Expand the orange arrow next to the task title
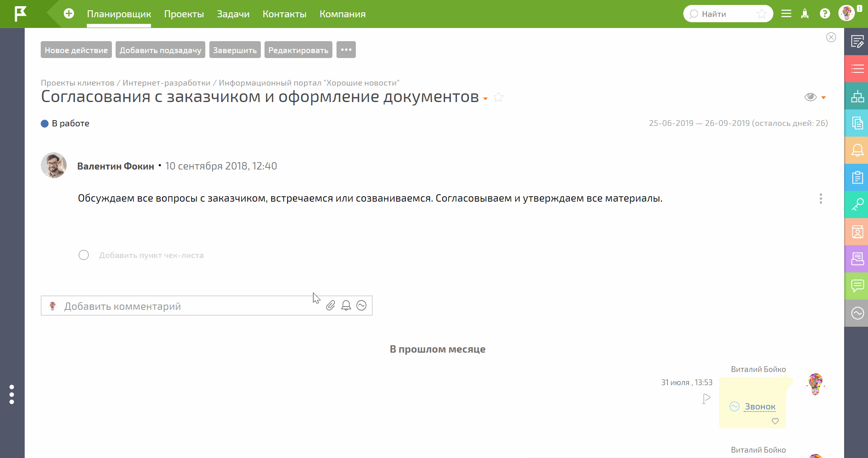The image size is (868, 458). [485, 99]
